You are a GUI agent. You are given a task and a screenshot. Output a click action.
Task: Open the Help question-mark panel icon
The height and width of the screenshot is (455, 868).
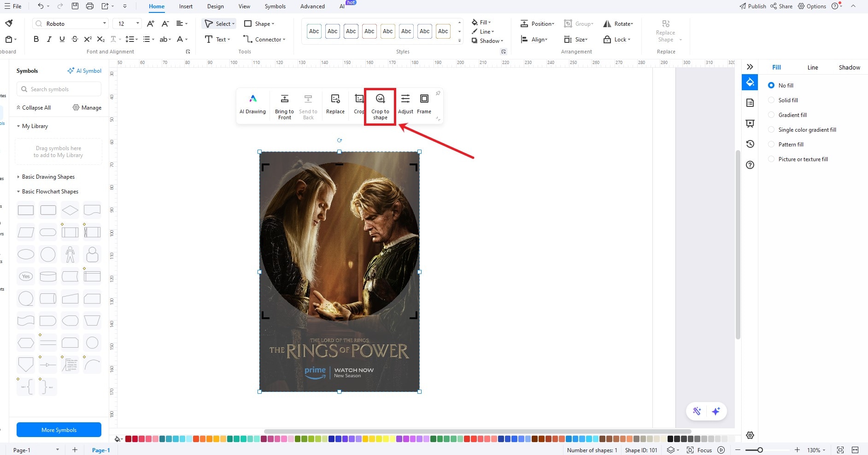click(x=750, y=165)
